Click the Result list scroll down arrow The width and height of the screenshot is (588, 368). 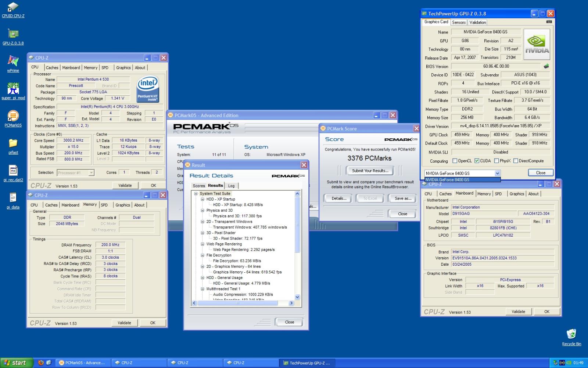297,297
